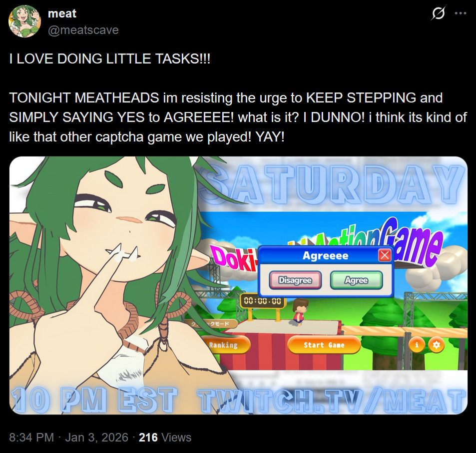Click the Agree button

[356, 280]
